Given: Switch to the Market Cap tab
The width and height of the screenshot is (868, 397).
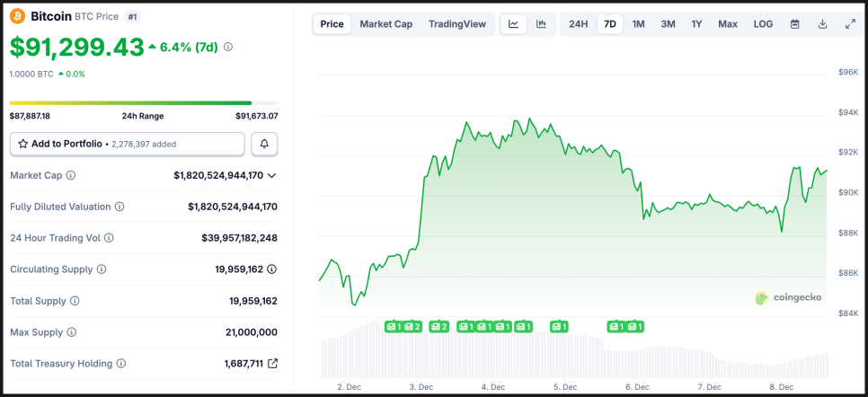Looking at the screenshot, I should point(385,24).
